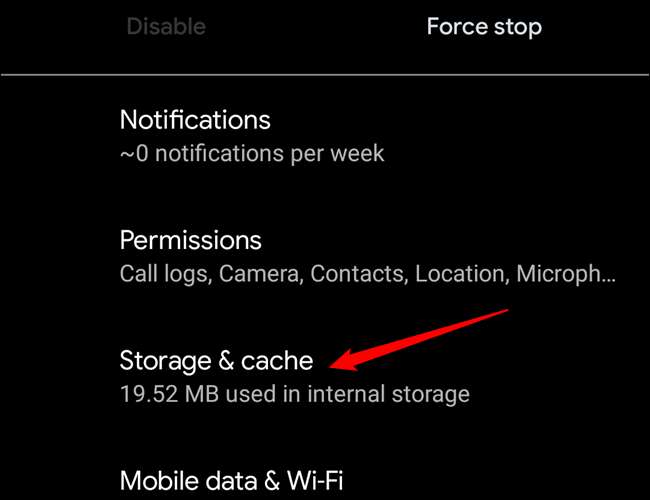Click the tip of the red arrow
Screen dimensions: 650x500
click(335, 362)
